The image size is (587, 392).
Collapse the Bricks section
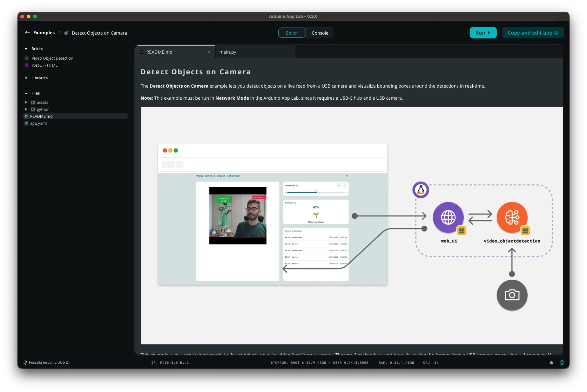26,49
